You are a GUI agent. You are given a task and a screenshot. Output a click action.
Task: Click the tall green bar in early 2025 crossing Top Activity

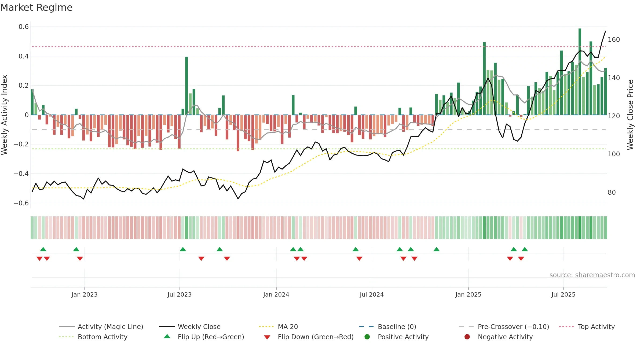(x=484, y=79)
